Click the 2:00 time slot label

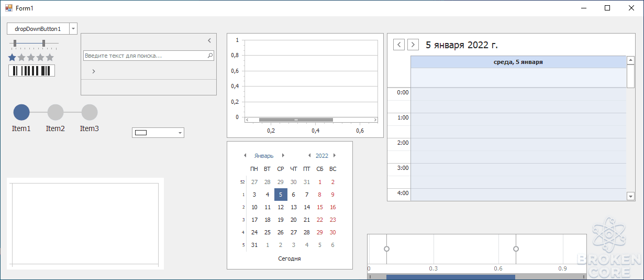click(x=403, y=143)
